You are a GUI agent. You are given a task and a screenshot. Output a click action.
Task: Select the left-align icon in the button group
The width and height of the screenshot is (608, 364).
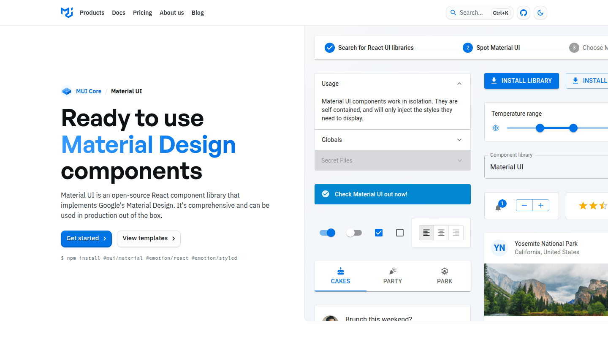pos(426,232)
